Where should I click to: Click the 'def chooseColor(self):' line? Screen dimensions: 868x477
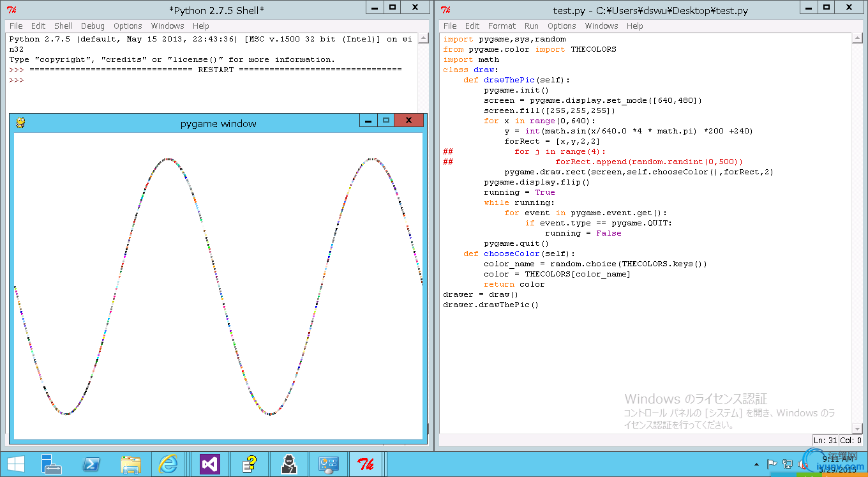tap(520, 254)
